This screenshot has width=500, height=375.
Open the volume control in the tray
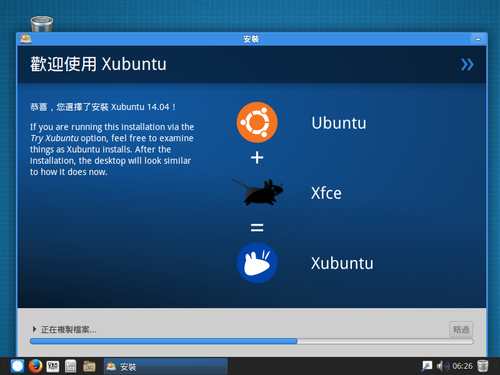443,366
